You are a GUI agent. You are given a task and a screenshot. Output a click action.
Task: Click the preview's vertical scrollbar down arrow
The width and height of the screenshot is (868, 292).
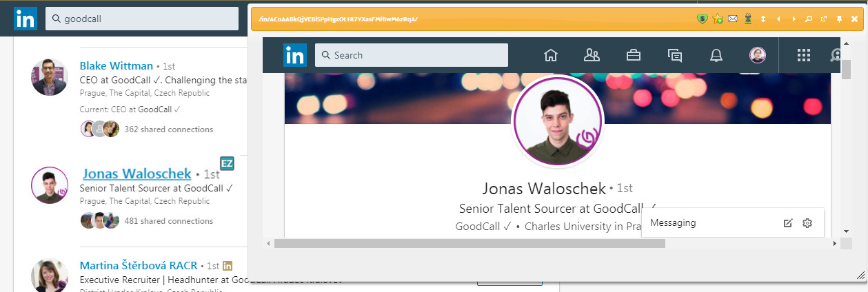[x=846, y=231]
